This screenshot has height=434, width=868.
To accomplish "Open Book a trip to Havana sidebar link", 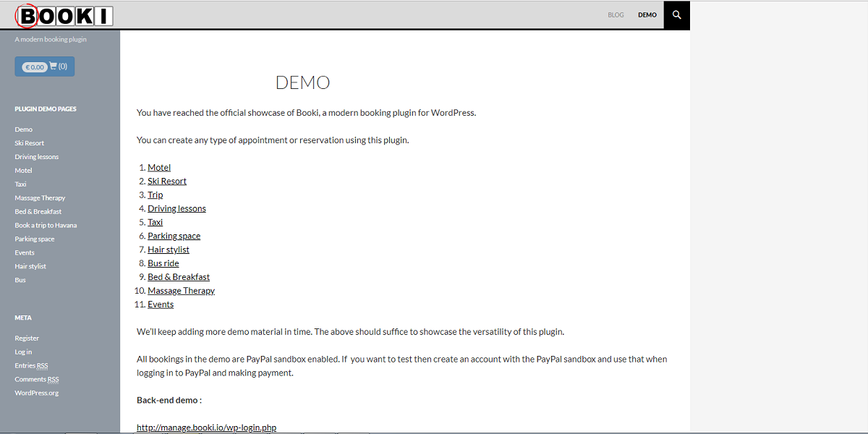I will pos(46,226).
